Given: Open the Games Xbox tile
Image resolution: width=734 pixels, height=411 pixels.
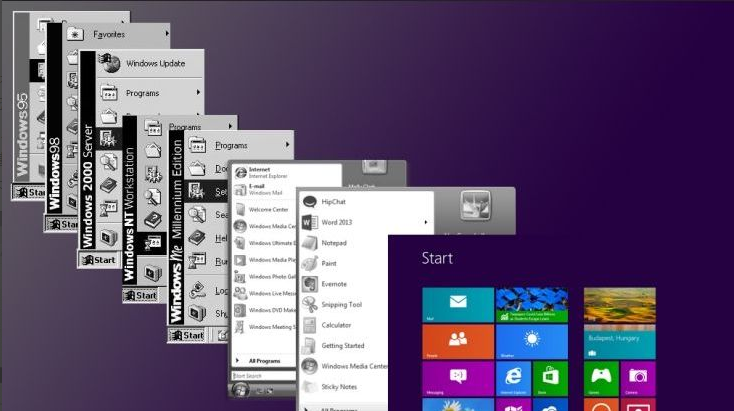Looking at the screenshot, I should point(601,378).
